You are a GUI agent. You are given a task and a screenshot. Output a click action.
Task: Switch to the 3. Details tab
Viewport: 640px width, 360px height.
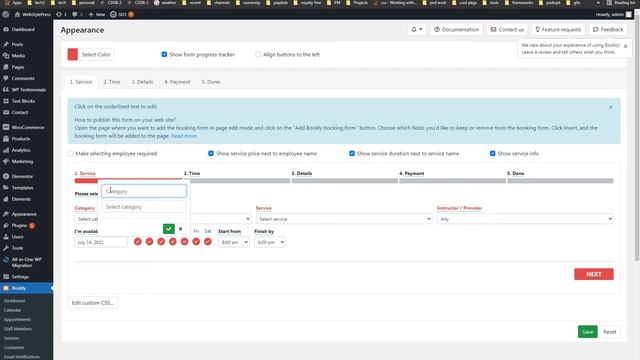click(x=142, y=82)
